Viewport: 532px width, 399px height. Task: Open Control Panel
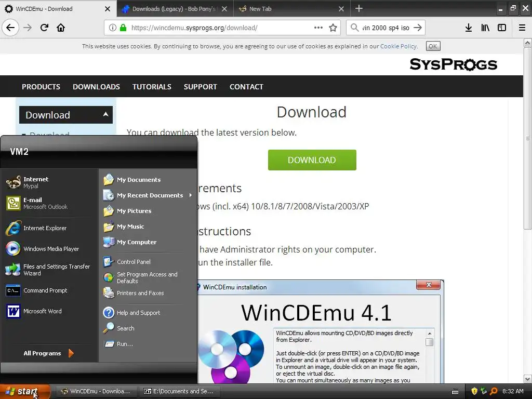148,262
